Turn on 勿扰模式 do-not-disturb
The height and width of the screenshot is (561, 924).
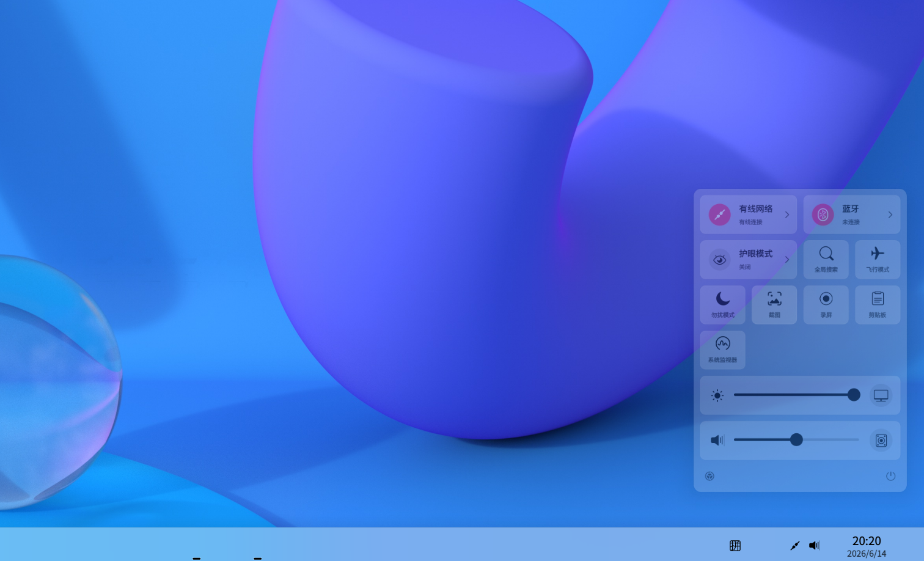coord(723,305)
